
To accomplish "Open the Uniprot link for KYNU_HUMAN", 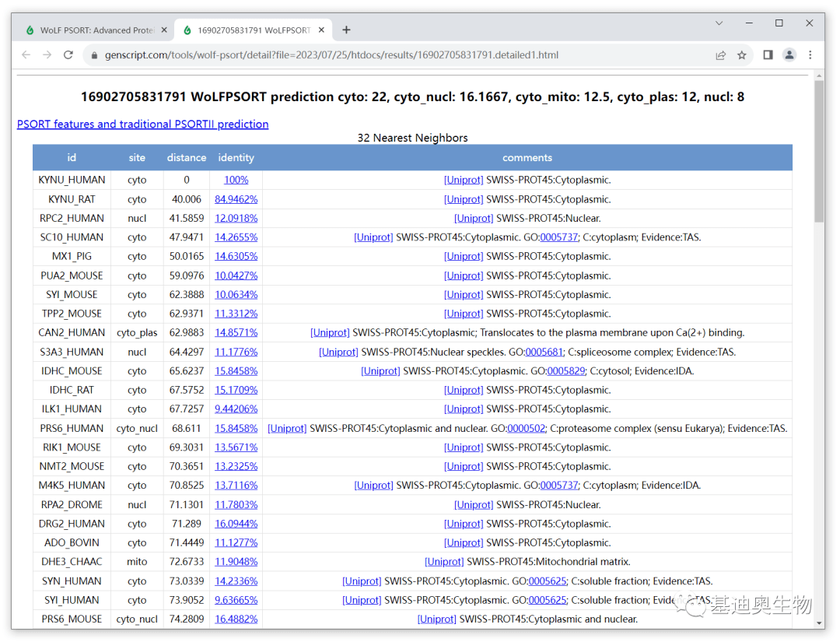I will pyautogui.click(x=464, y=180).
